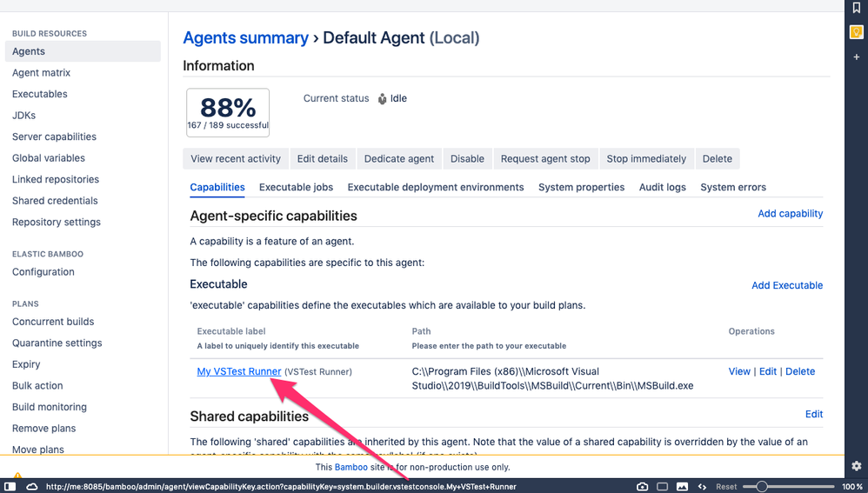Capture page with the camera icon
The height and width of the screenshot is (493, 868).
(x=642, y=486)
